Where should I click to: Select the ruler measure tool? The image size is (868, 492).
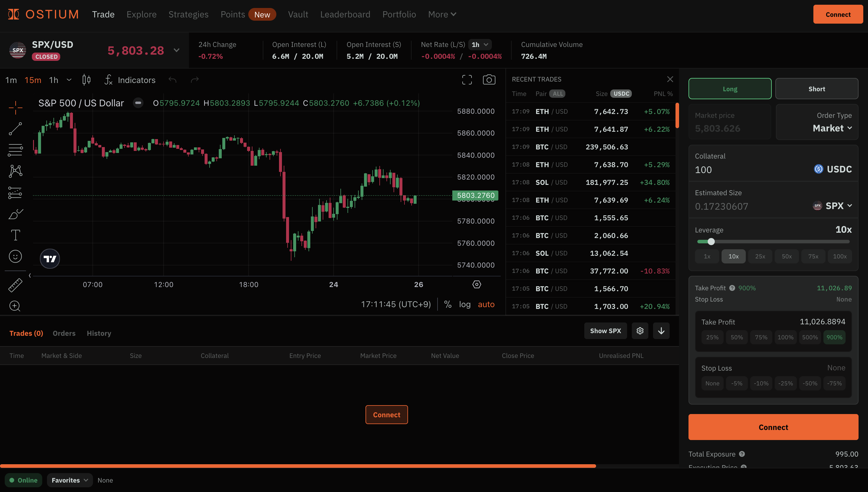click(x=15, y=285)
